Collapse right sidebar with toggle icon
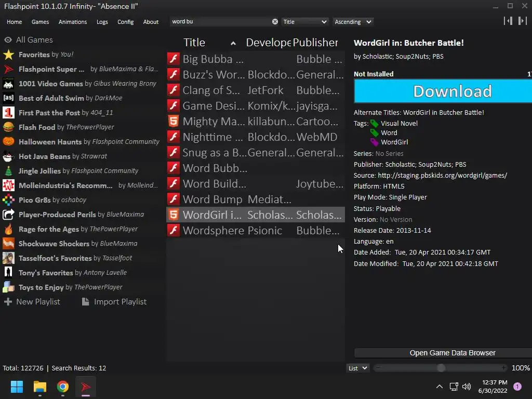The width and height of the screenshot is (532, 399). coord(523,21)
